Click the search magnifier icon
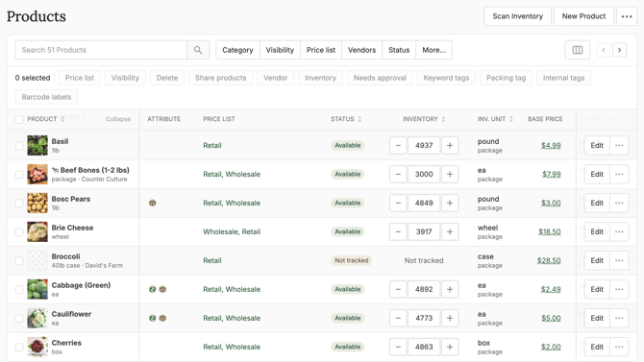 tap(198, 50)
